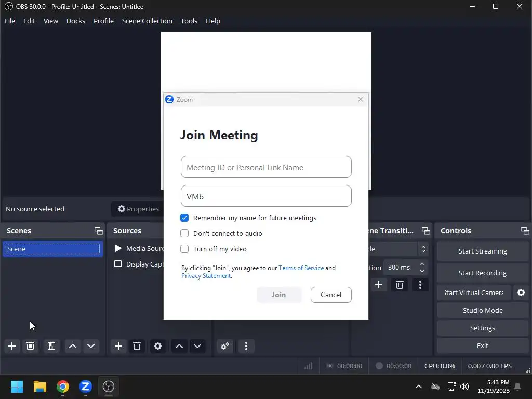532x399 pixels.
Task: Open OBS Settings from Controls
Action: tap(483, 328)
